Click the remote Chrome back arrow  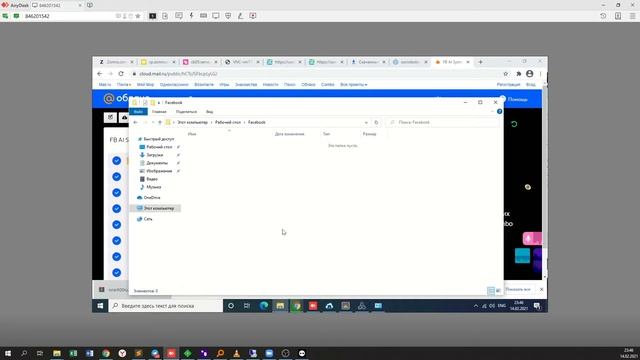pyautogui.click(x=100, y=73)
